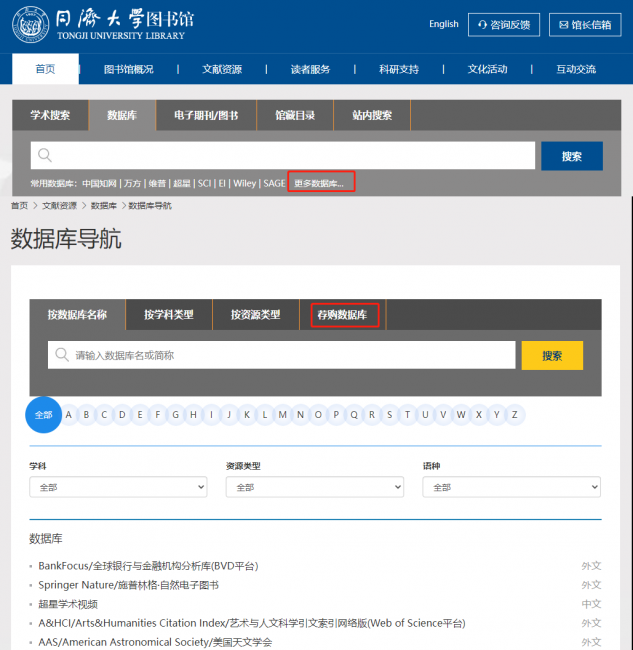This screenshot has height=650, width=633.
Task: Expand the 学科 dropdown
Action: pyautogui.click(x=118, y=487)
